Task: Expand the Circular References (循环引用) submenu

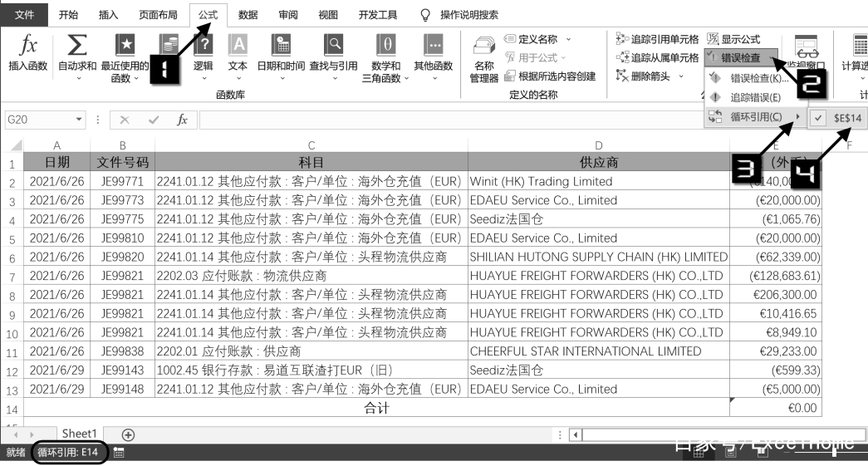Action: tap(755, 117)
